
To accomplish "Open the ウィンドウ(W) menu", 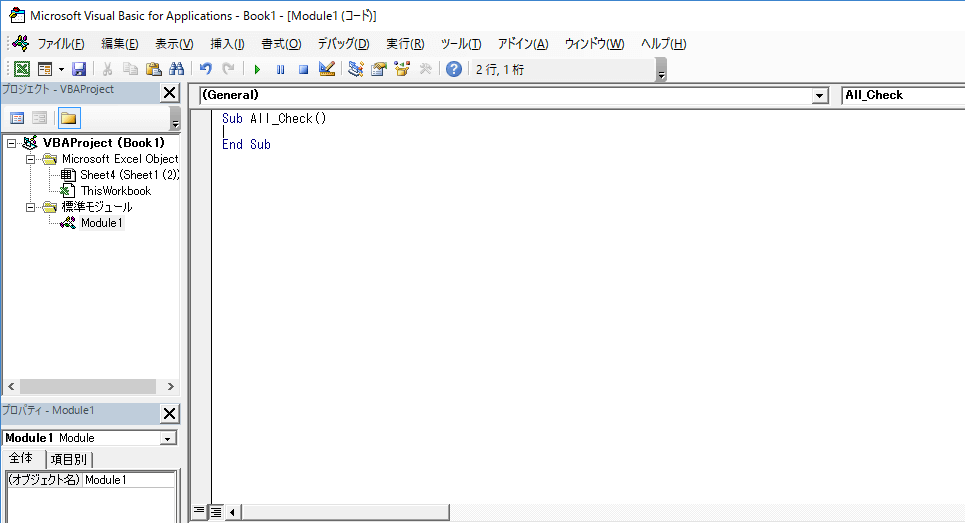I will pos(595,44).
